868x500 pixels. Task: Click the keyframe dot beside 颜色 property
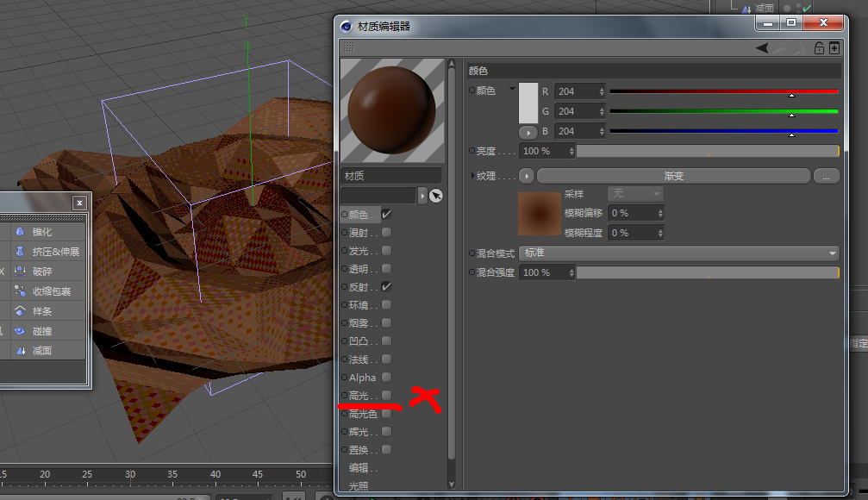471,91
